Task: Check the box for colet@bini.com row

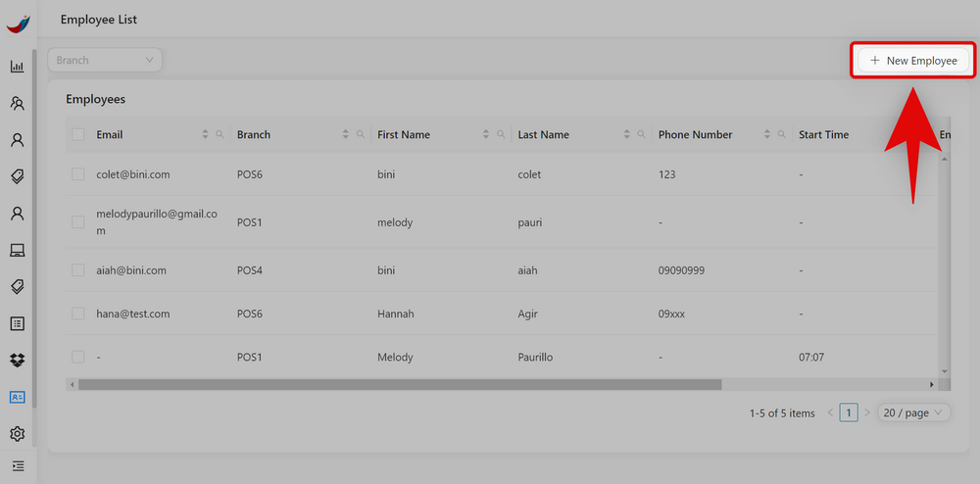Action: pyautogui.click(x=78, y=174)
